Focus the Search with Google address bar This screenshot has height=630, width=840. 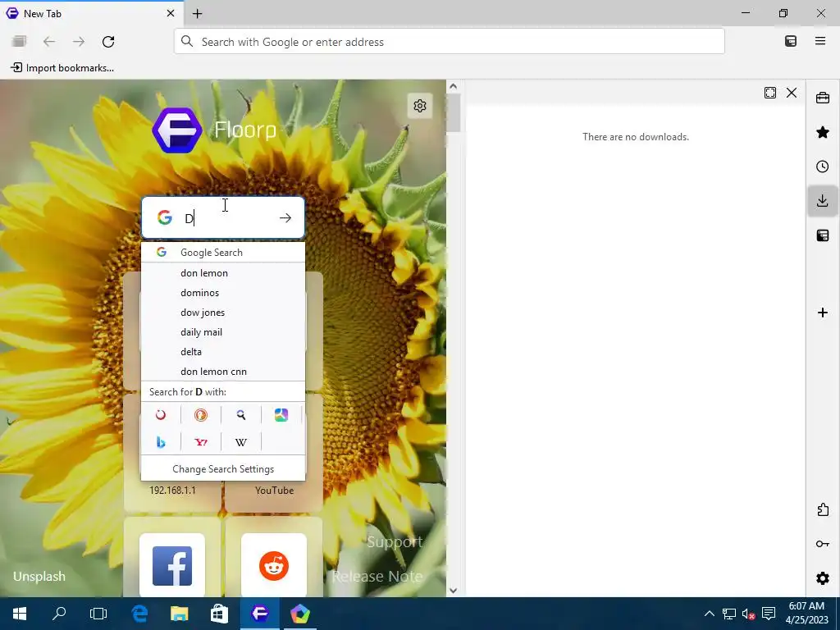tap(449, 42)
